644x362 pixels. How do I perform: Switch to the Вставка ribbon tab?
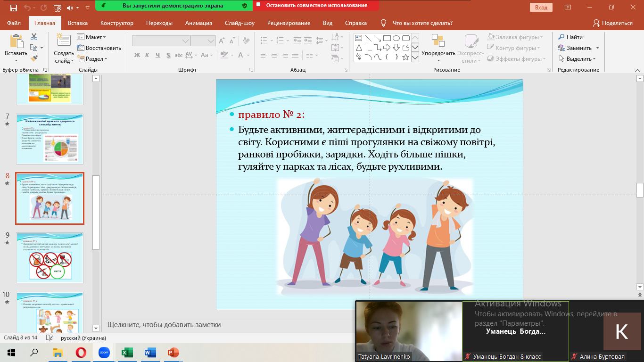tap(78, 23)
